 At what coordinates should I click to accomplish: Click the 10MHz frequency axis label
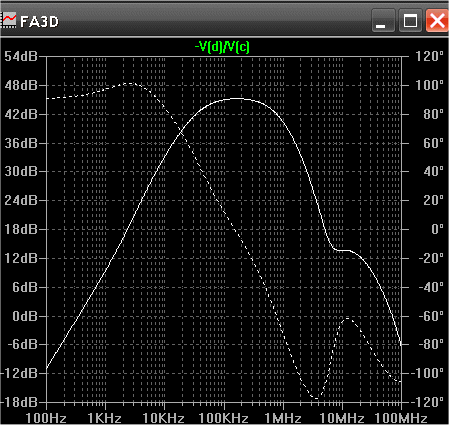point(342,418)
